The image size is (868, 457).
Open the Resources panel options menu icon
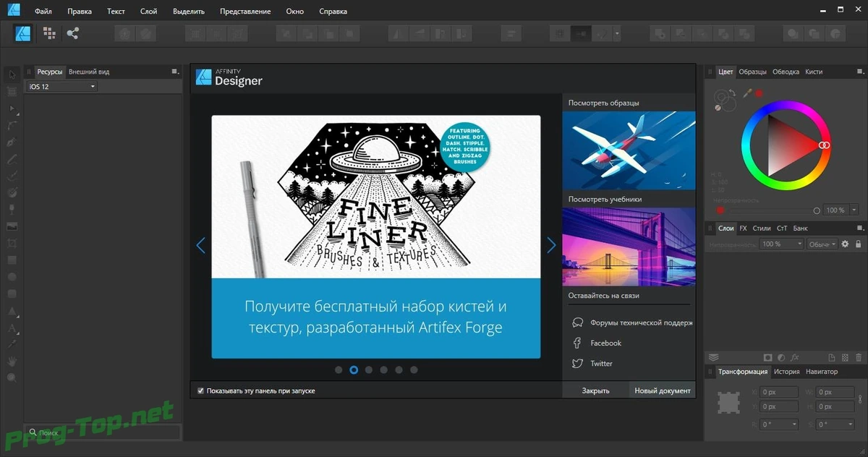point(175,72)
